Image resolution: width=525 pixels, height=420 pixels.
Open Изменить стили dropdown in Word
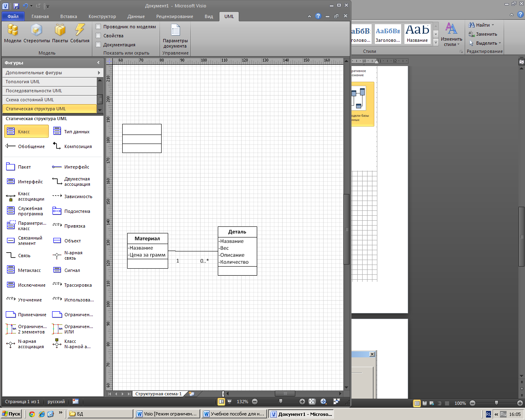(451, 34)
